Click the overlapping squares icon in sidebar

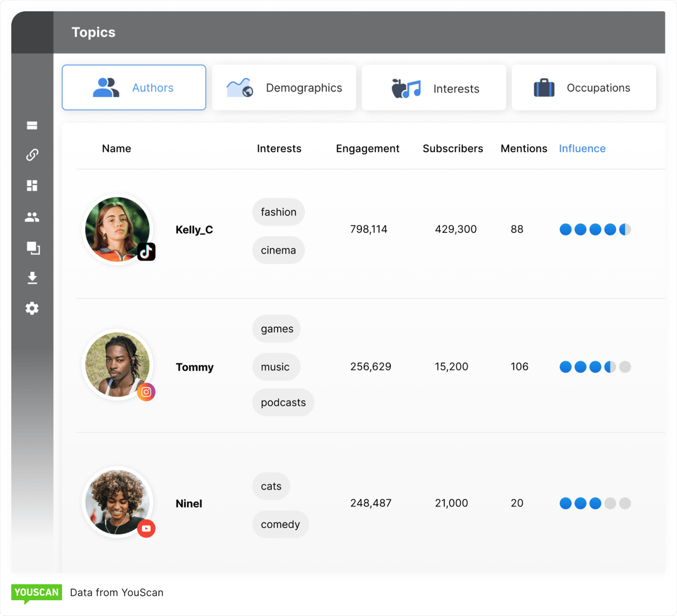(x=33, y=248)
